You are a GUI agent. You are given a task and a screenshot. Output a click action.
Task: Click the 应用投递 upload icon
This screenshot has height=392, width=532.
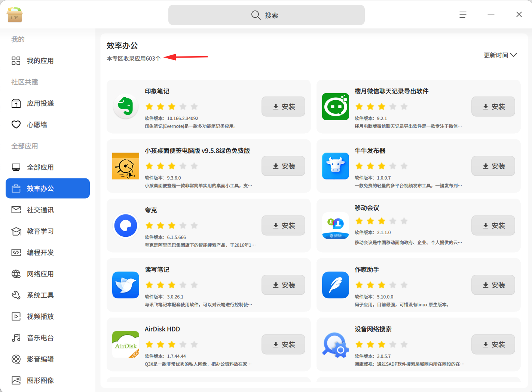[16, 103]
